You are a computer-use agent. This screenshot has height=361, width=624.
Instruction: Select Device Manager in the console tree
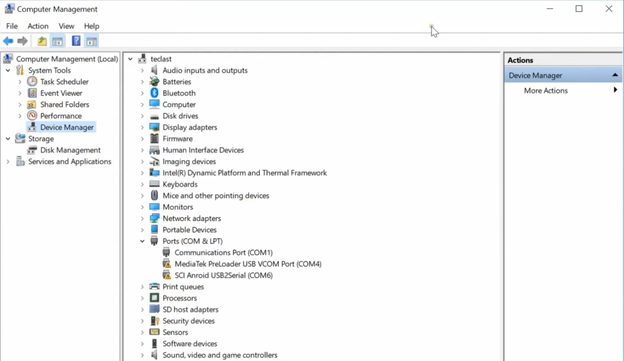click(67, 127)
